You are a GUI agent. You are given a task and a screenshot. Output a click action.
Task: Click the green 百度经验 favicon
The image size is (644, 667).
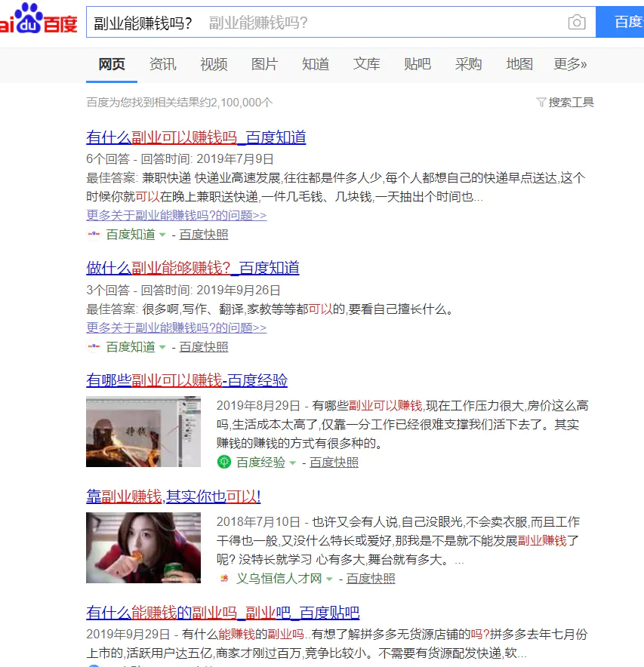224,462
